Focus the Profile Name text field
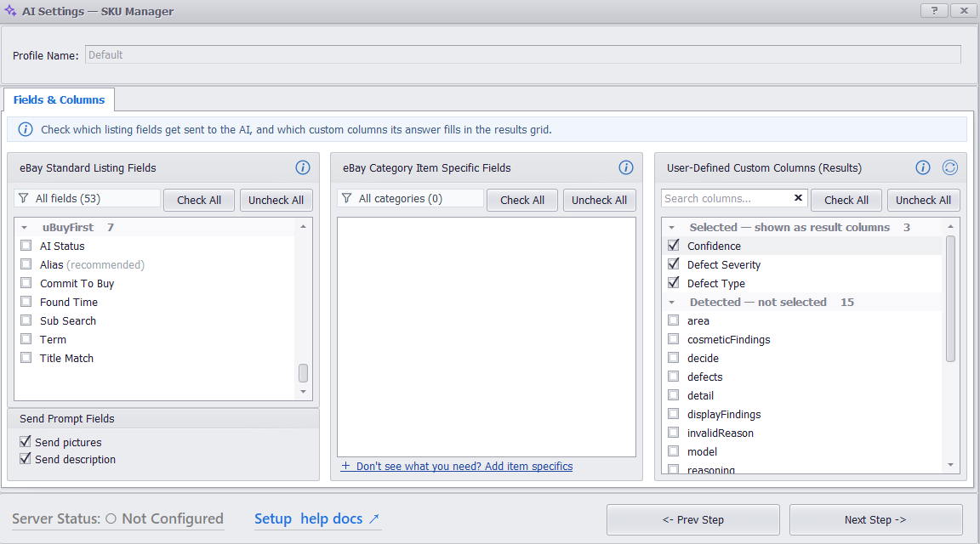The image size is (980, 544). point(523,55)
